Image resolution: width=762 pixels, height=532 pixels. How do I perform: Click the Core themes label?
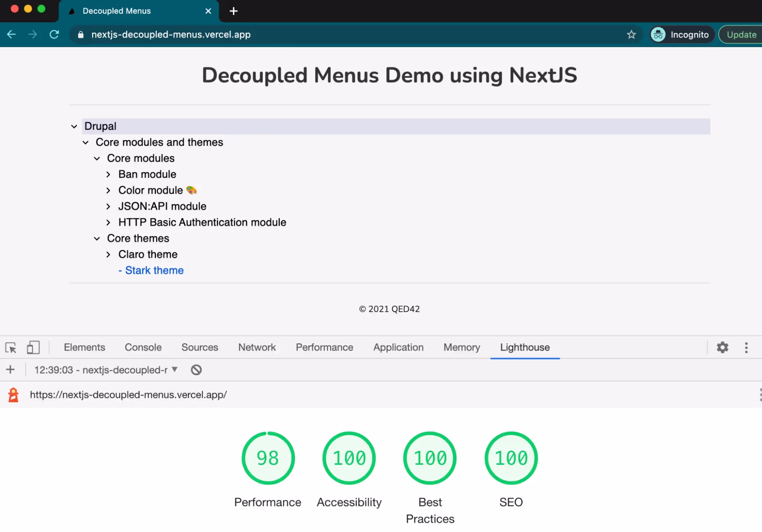tap(138, 239)
